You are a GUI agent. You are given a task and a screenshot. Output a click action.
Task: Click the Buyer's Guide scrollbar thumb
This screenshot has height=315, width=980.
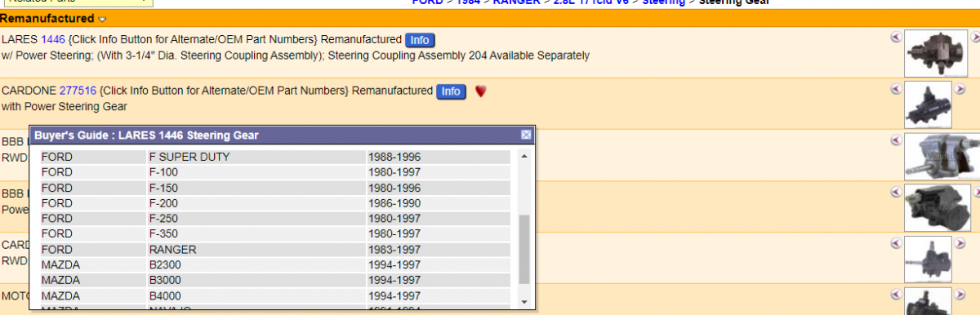click(524, 249)
